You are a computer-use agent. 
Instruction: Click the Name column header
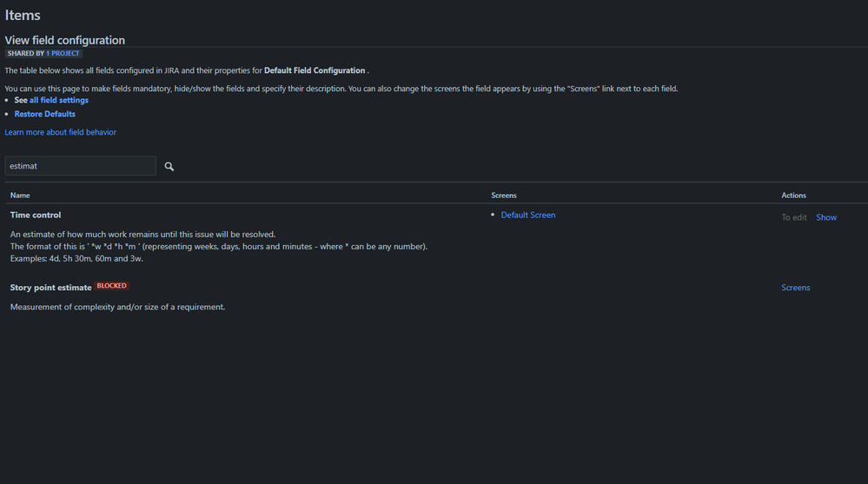(20, 196)
